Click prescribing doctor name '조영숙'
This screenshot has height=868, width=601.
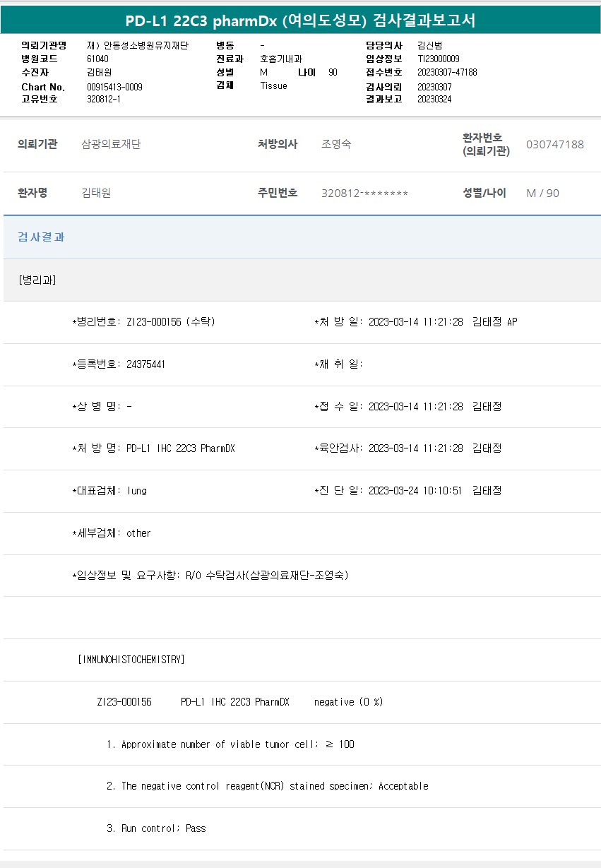[336, 144]
